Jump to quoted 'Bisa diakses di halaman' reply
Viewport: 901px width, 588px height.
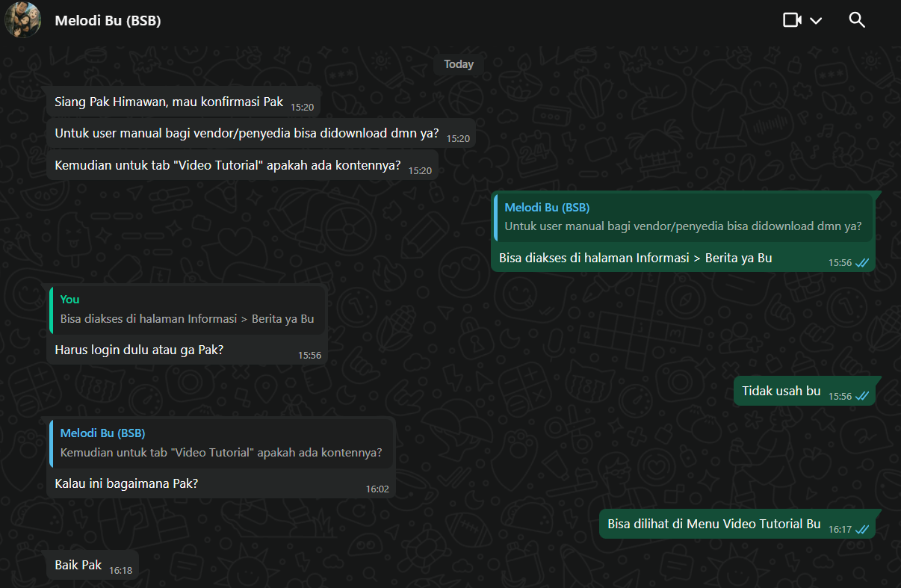point(187,309)
